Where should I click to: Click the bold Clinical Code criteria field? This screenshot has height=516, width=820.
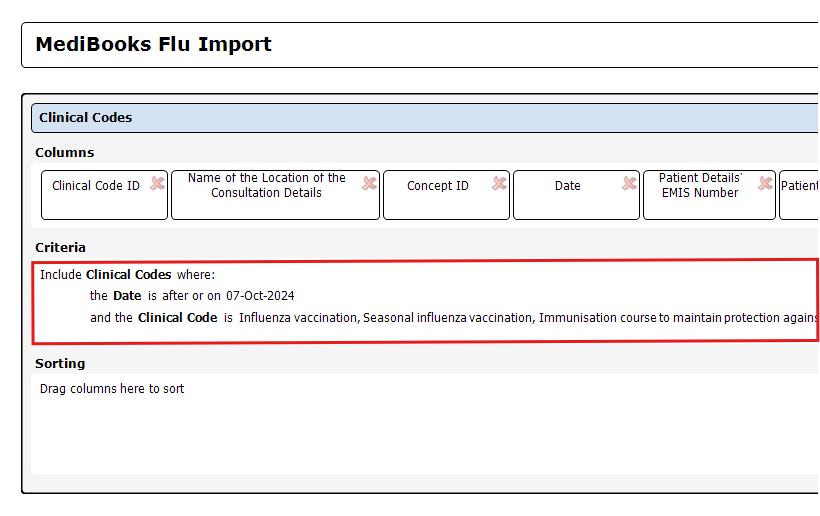pyautogui.click(x=177, y=318)
